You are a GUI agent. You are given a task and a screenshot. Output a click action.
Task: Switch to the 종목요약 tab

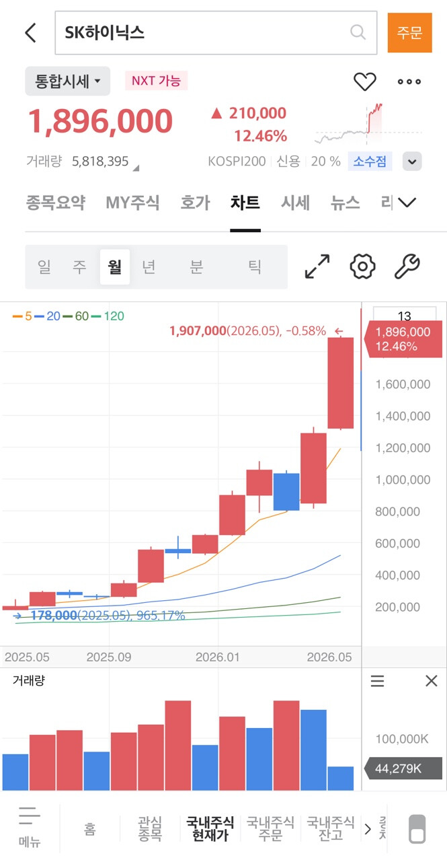pos(56,203)
